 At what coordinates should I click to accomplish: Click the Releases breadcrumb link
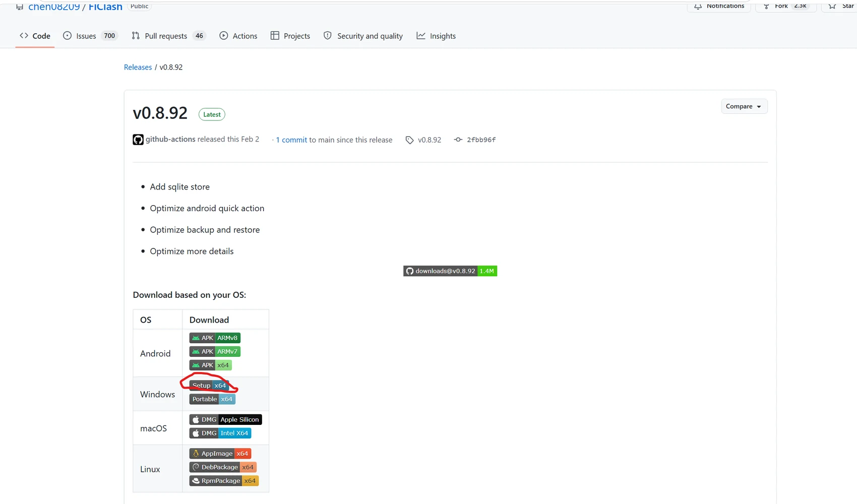click(x=138, y=67)
